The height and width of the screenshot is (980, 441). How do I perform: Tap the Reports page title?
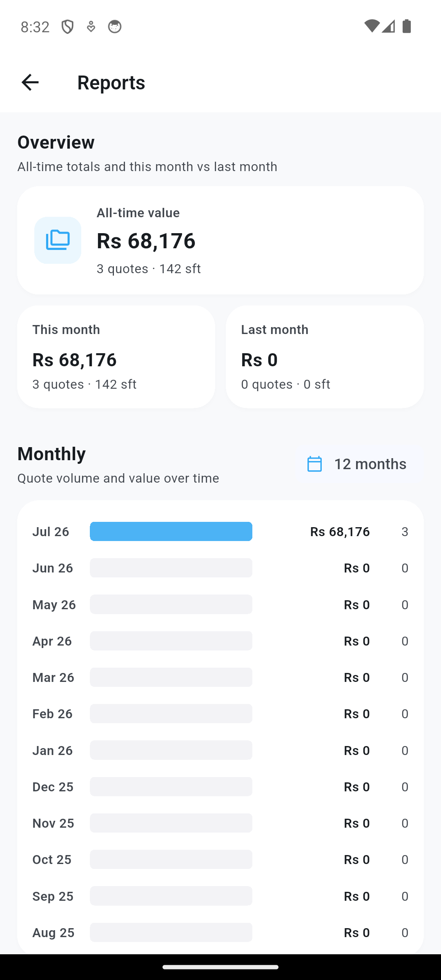point(111,82)
